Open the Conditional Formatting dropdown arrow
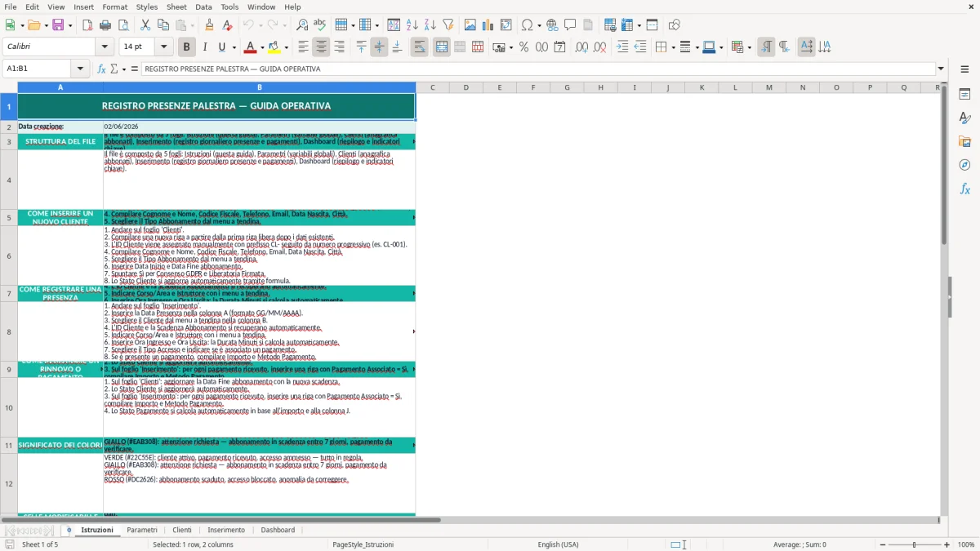Viewport: 980px width, 551px height. coord(749,47)
